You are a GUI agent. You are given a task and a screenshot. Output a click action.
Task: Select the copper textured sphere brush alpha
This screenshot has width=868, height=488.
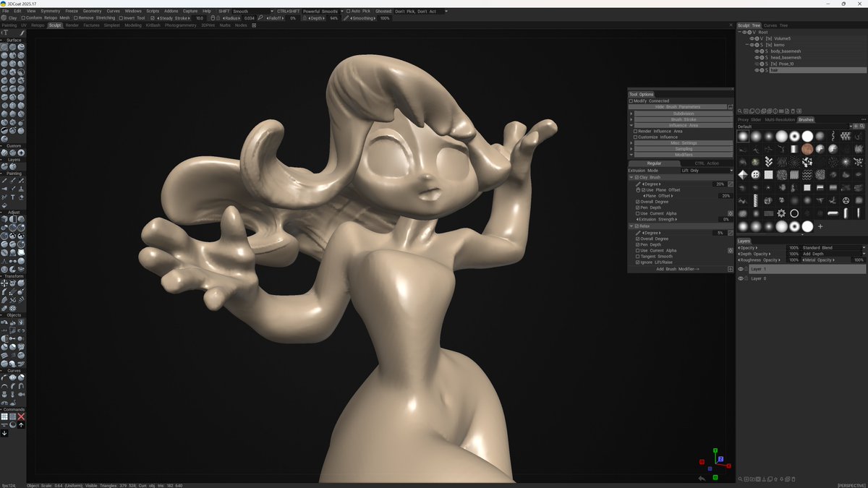tap(807, 148)
